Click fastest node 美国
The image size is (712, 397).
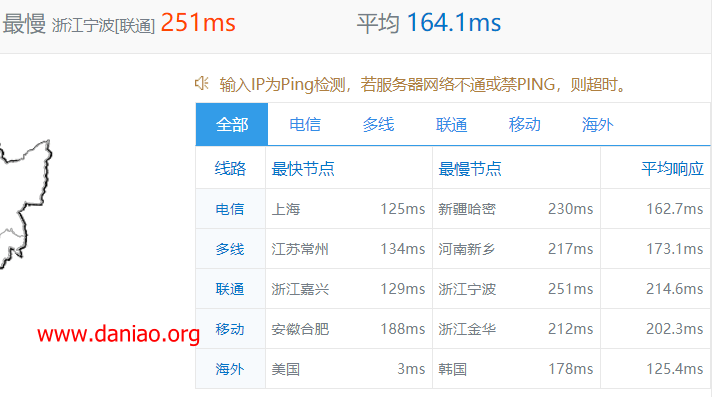point(286,369)
